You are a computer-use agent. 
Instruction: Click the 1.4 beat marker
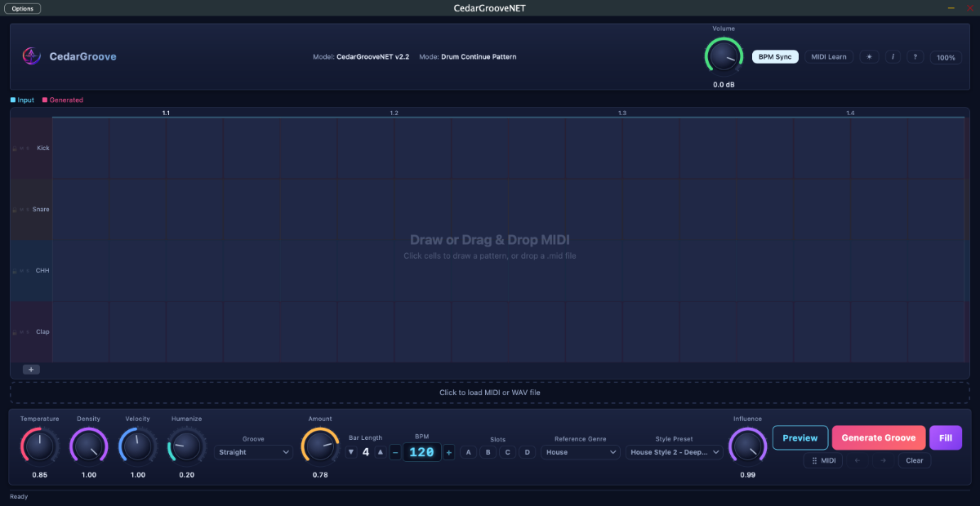pyautogui.click(x=850, y=113)
